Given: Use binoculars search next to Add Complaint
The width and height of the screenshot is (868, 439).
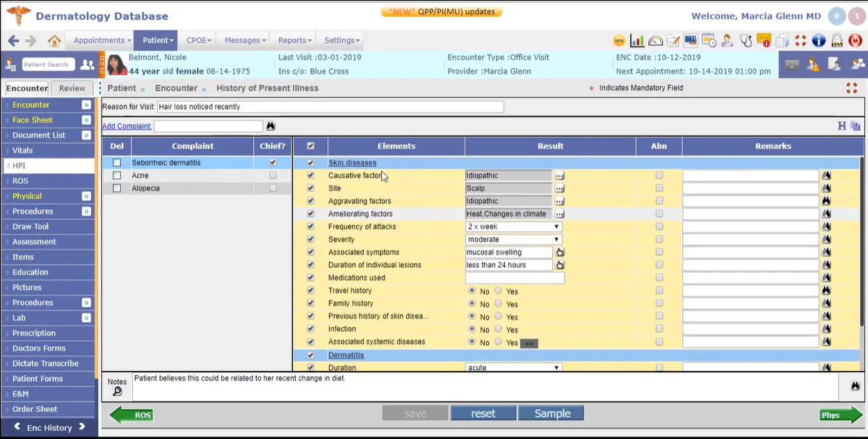Looking at the screenshot, I should (270, 126).
